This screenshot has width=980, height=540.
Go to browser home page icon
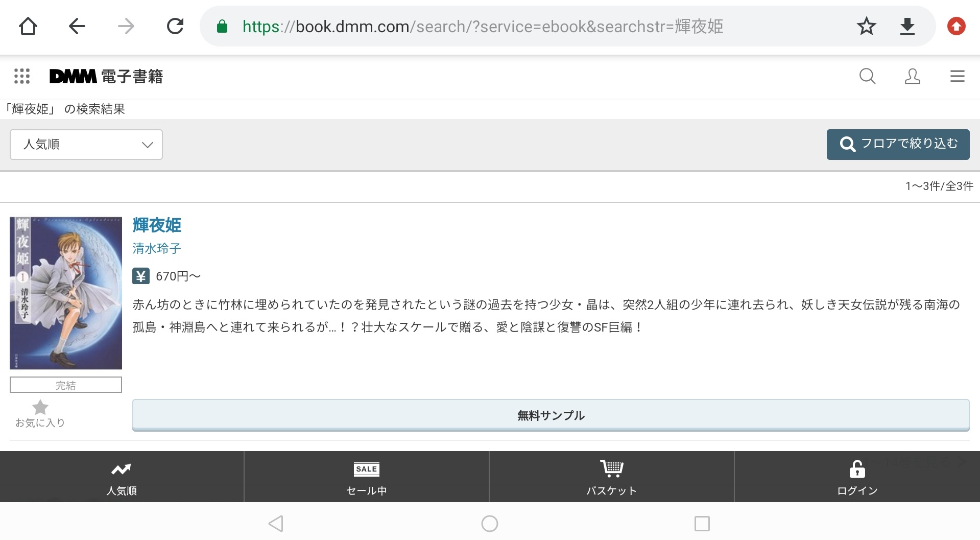coord(28,26)
